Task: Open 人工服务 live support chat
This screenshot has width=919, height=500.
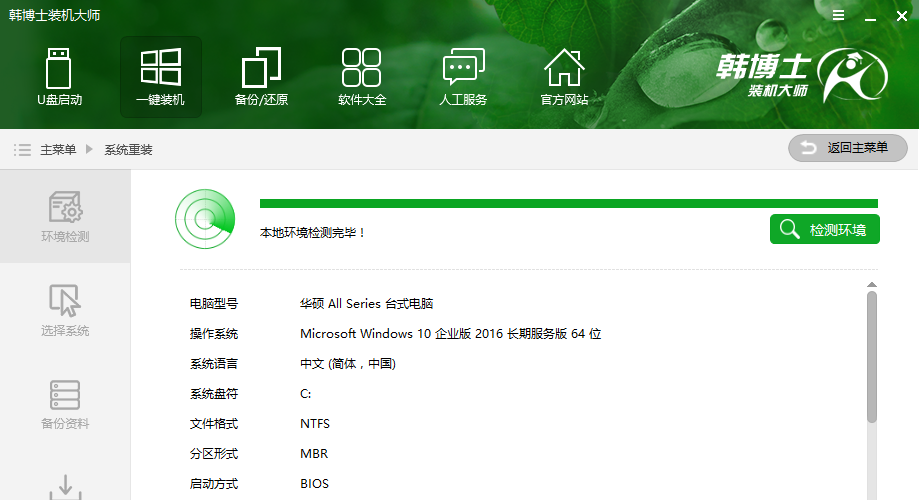Action: (463, 77)
